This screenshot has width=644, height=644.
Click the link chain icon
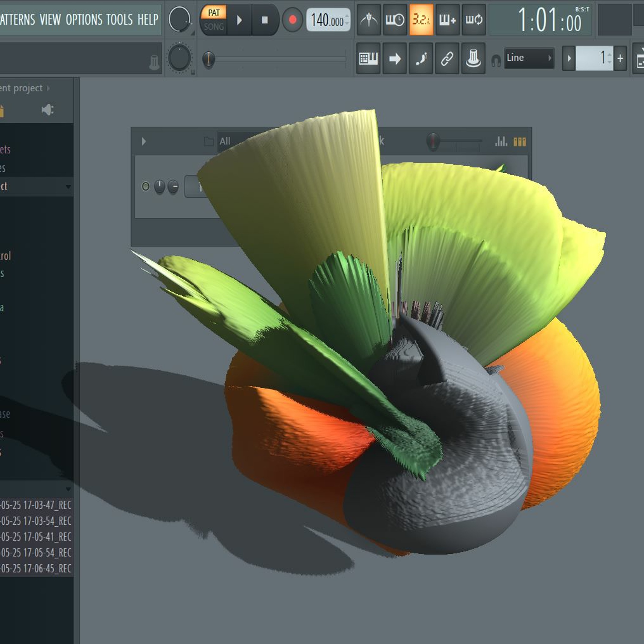point(447,59)
